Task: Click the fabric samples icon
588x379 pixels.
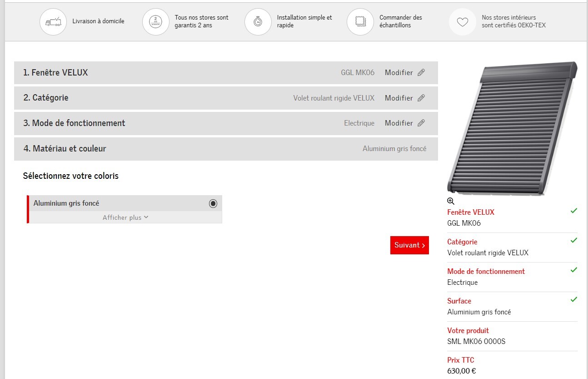Action: tap(360, 22)
